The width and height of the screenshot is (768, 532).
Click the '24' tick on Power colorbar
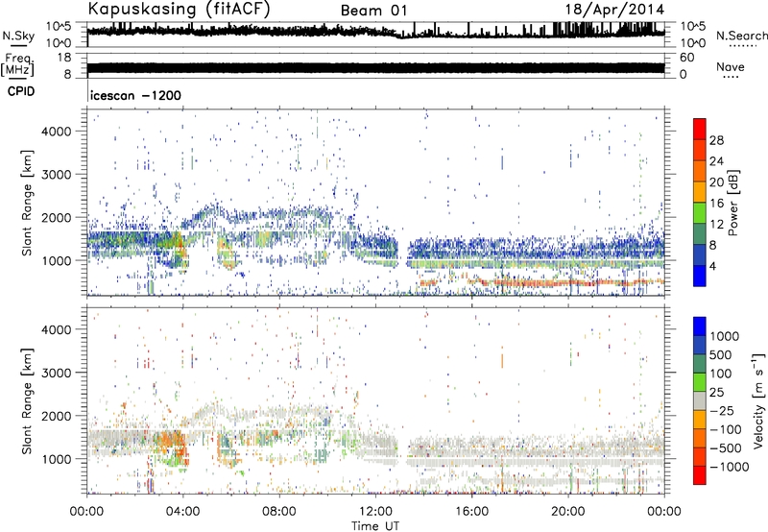click(716, 161)
